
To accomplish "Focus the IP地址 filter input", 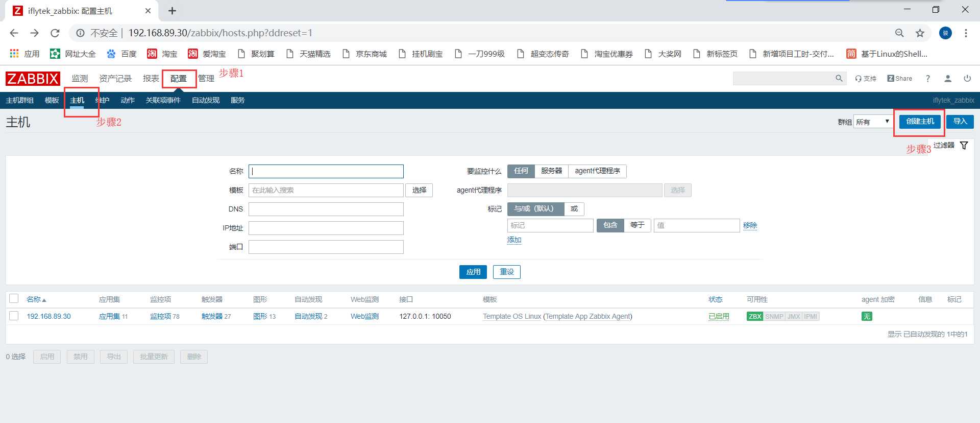I will pos(326,228).
